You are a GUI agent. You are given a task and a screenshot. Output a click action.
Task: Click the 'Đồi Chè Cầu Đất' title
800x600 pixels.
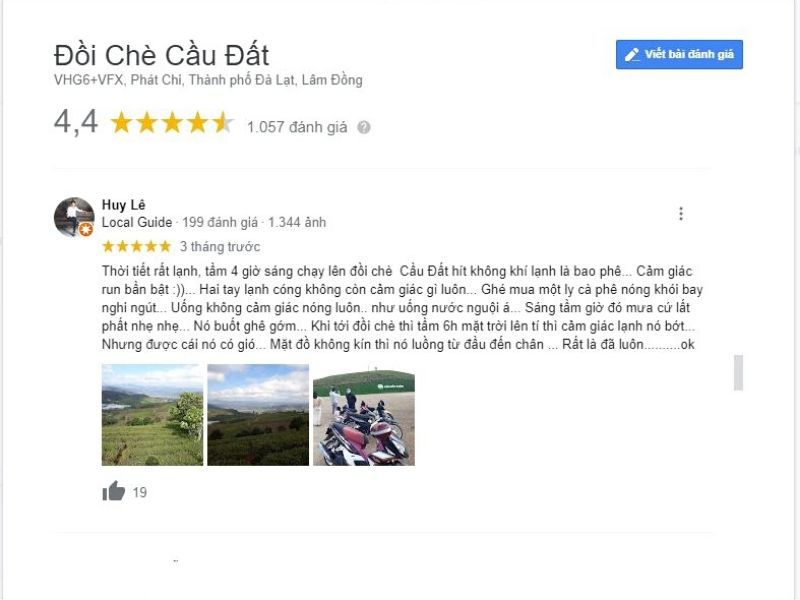click(161, 55)
